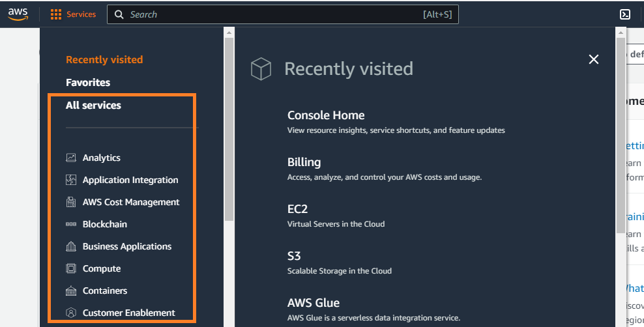Open the AWS Cost Management category
This screenshot has width=644, height=327.
point(131,202)
